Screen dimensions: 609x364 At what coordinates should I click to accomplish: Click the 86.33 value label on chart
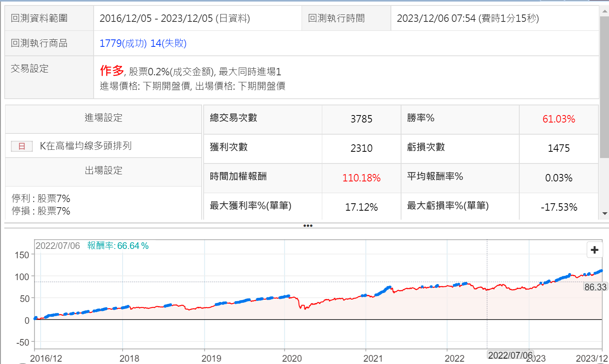(595, 287)
